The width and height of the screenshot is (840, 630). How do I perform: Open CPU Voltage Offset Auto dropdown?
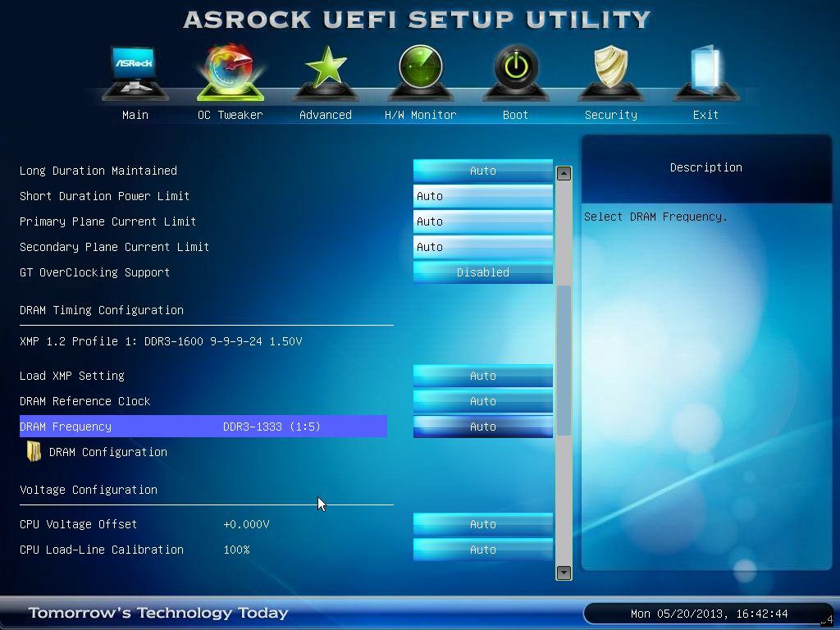point(482,524)
